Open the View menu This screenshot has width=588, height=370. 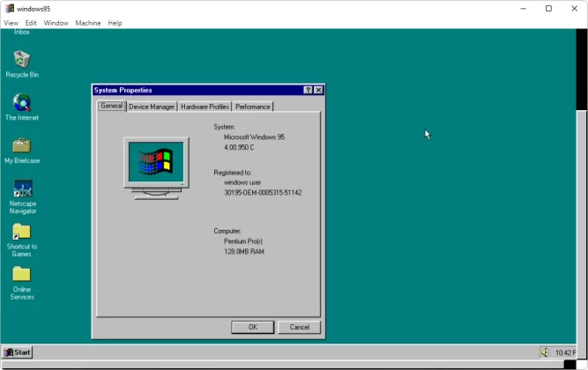click(x=11, y=23)
